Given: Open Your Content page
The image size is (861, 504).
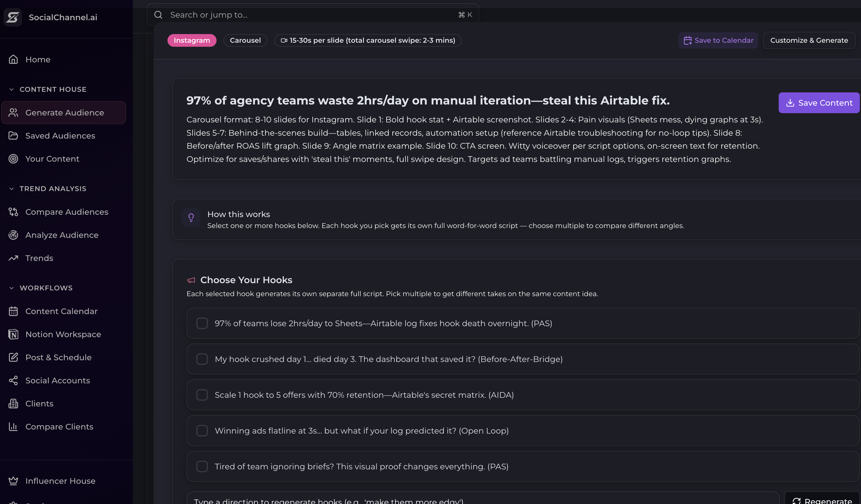Looking at the screenshot, I should point(64,159).
